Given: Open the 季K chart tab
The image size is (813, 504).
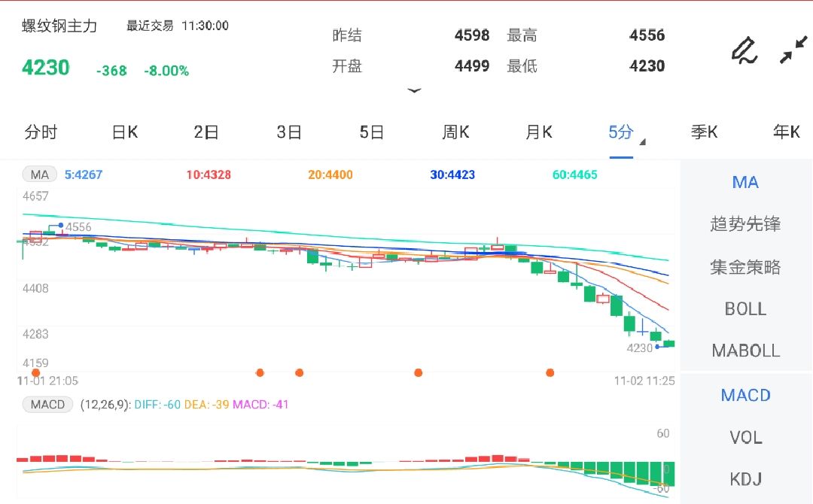Looking at the screenshot, I should pos(704,132).
